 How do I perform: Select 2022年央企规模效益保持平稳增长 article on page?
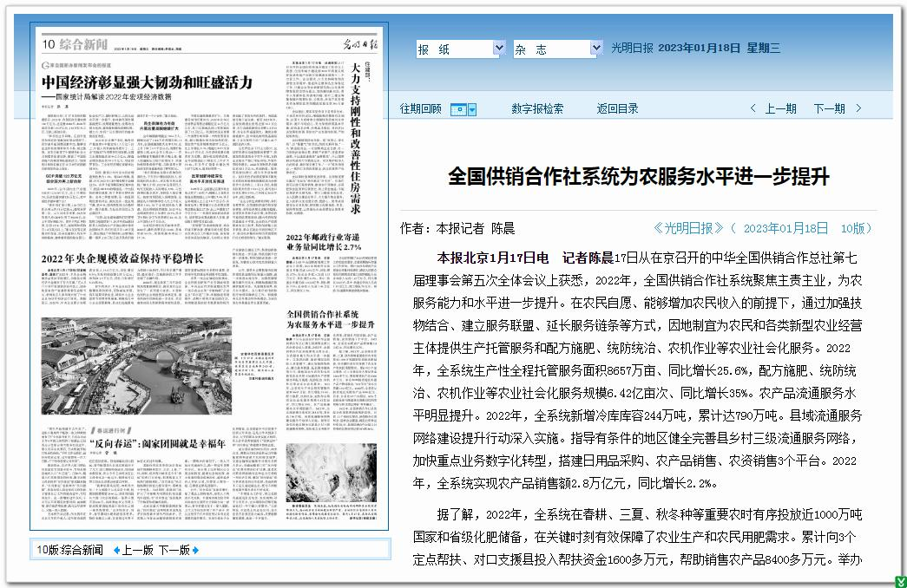pos(122,258)
